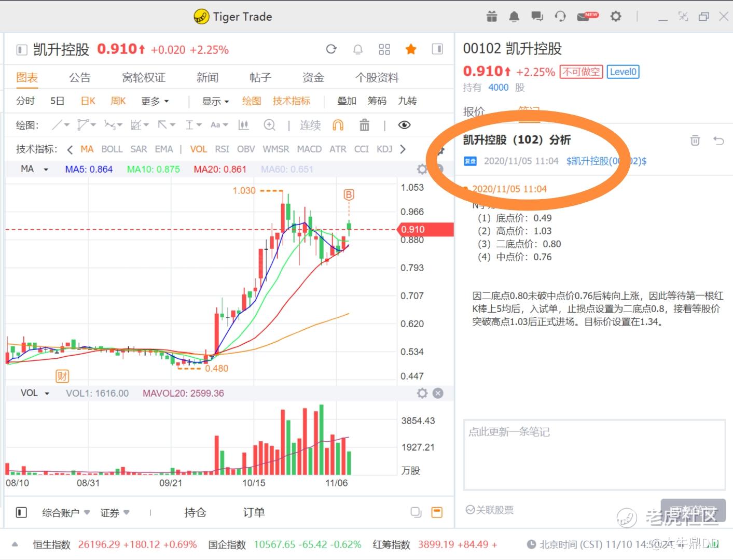Open the gift rewards icon
The image size is (733, 560).
[492, 17]
